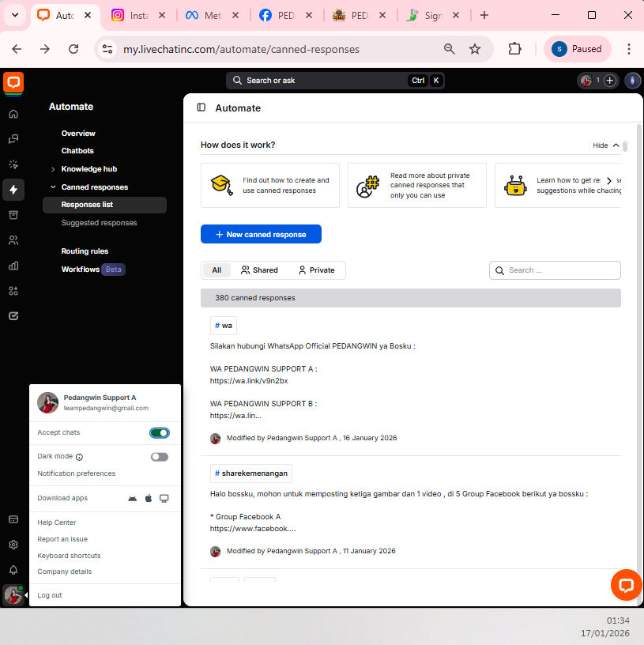Click Android download app icon

point(133,499)
